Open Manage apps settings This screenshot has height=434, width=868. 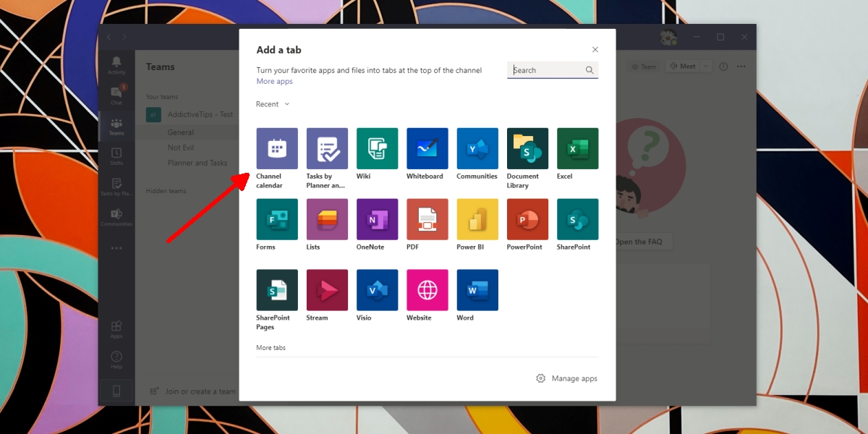tap(567, 378)
